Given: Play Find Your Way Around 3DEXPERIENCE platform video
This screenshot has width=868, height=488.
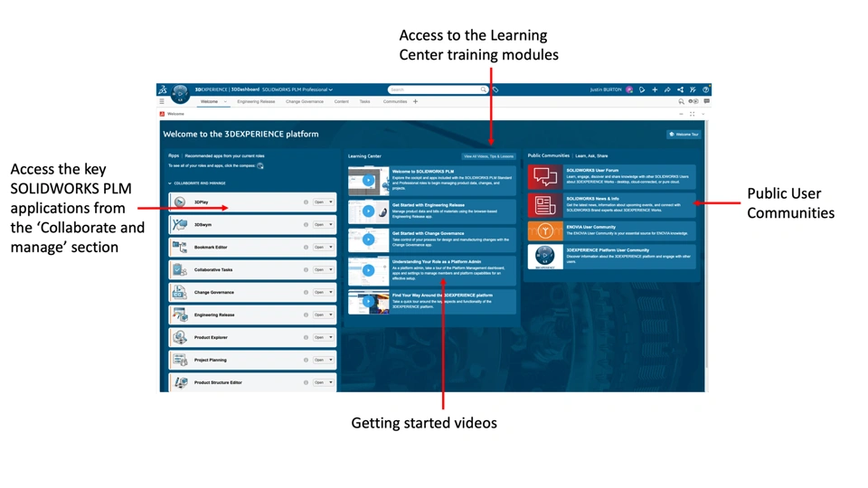Looking at the screenshot, I should coord(368,302).
